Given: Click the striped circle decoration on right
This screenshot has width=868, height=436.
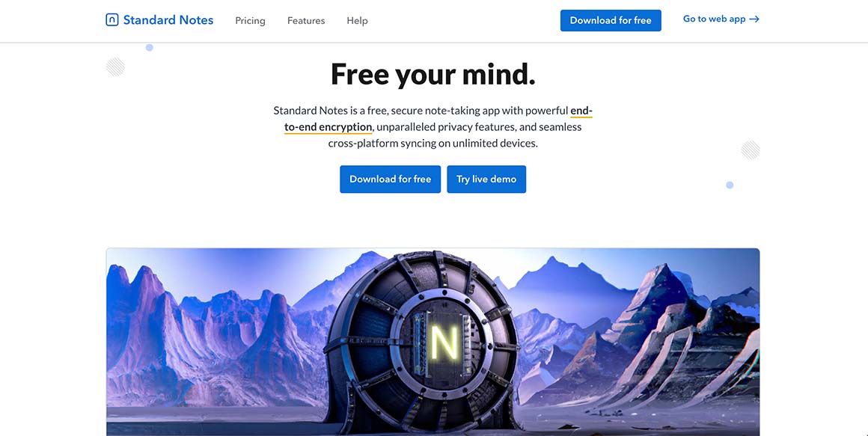Looking at the screenshot, I should (751, 150).
